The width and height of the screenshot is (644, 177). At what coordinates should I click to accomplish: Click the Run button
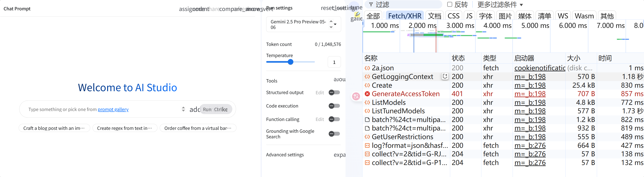pyautogui.click(x=216, y=109)
